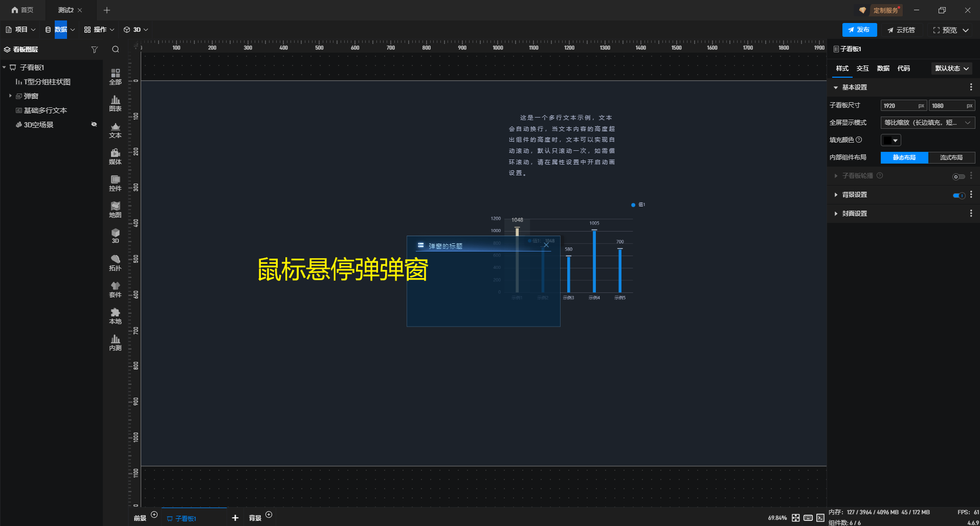Screen dimensions: 980x526
Task: Click the 发布 publish button
Action: tap(860, 30)
